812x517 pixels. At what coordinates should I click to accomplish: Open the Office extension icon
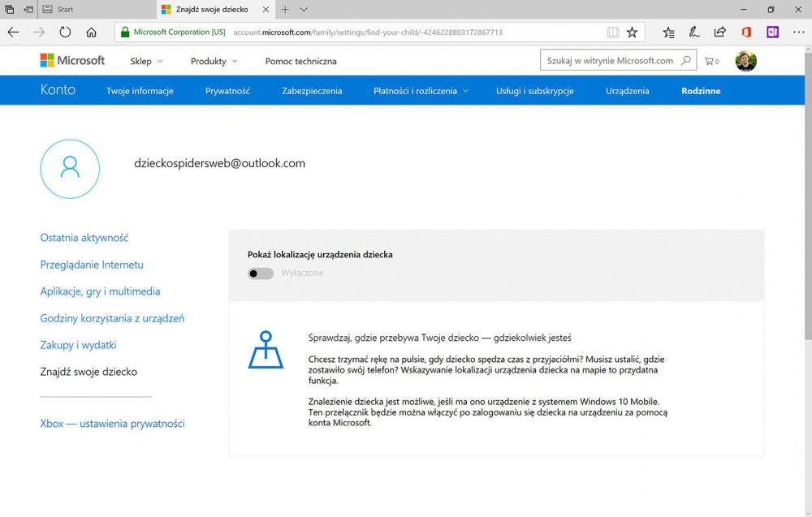coord(746,32)
